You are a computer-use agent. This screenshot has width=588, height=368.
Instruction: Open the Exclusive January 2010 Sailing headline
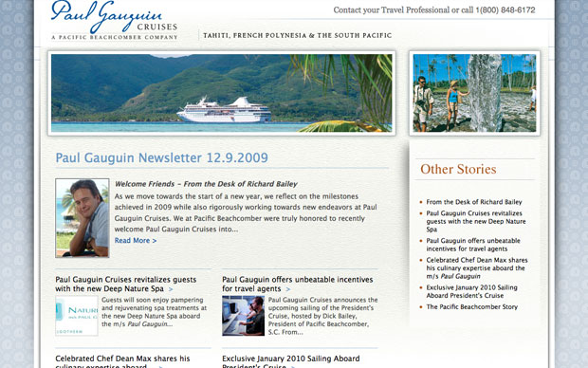point(290,361)
